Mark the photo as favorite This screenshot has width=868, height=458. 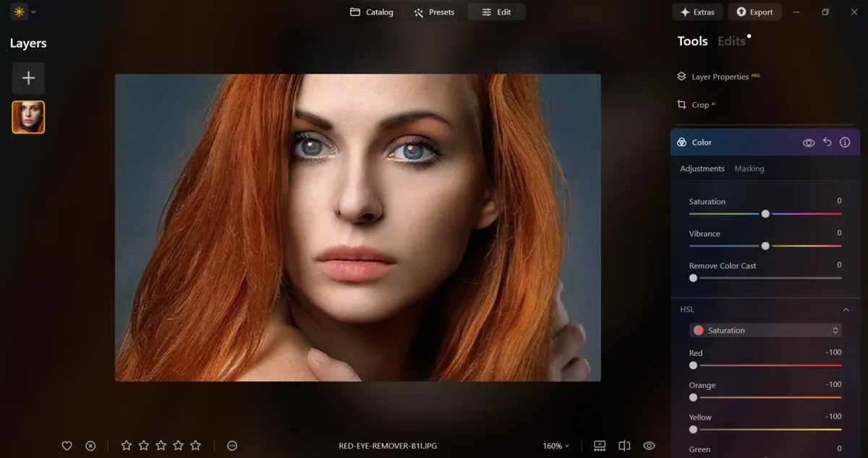[x=67, y=446]
